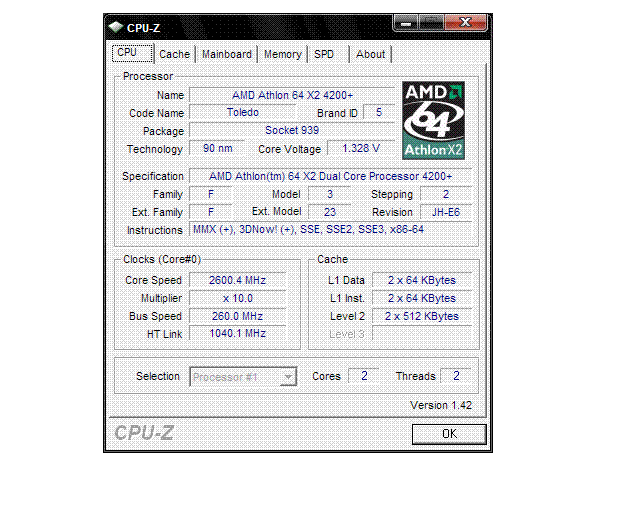The width and height of the screenshot is (640, 512).
Task: Click the L1 Inst. value 2 x 64 KBytes
Action: pyautogui.click(x=422, y=298)
